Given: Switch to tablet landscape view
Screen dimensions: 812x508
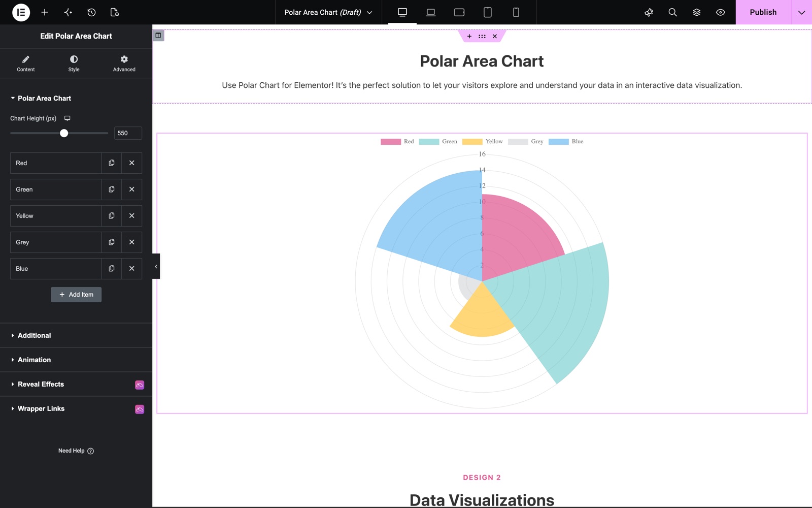Looking at the screenshot, I should [x=459, y=12].
